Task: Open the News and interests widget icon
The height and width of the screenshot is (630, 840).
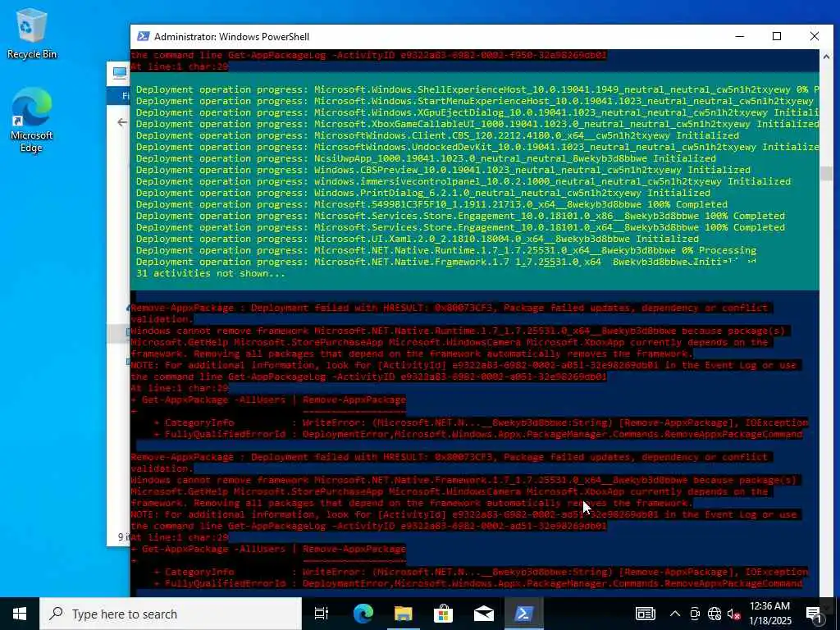Action: [645, 614]
